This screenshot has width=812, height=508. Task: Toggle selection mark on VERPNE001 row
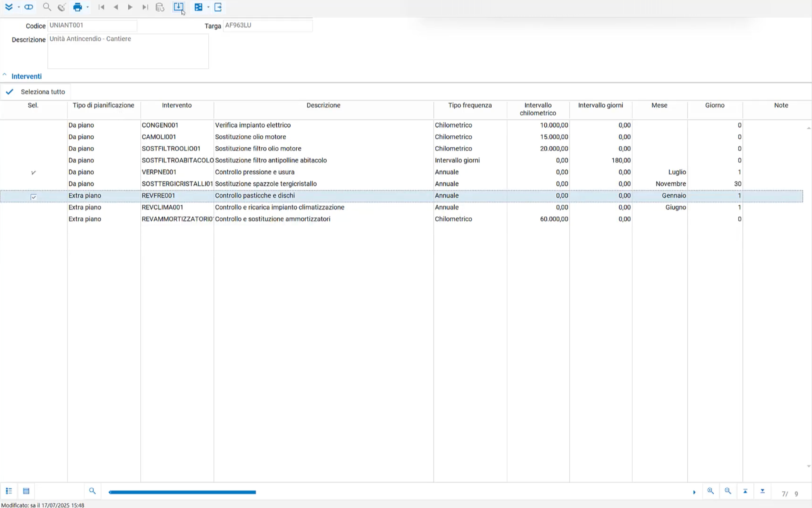tap(33, 173)
